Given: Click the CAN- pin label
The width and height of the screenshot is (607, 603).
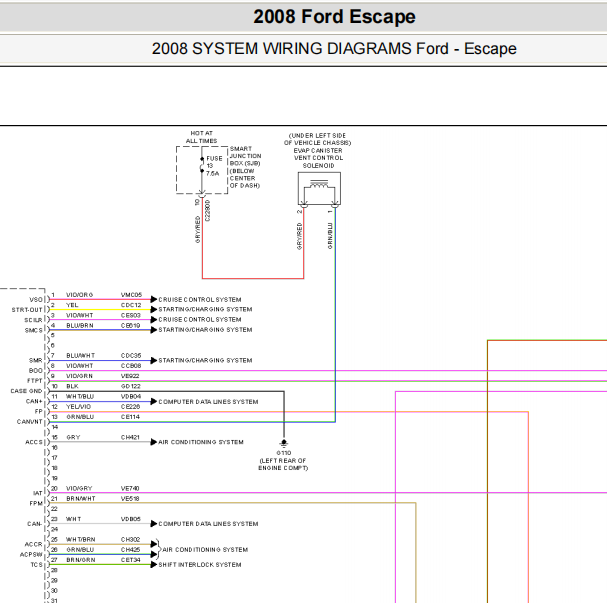Looking at the screenshot, I should tap(34, 524).
